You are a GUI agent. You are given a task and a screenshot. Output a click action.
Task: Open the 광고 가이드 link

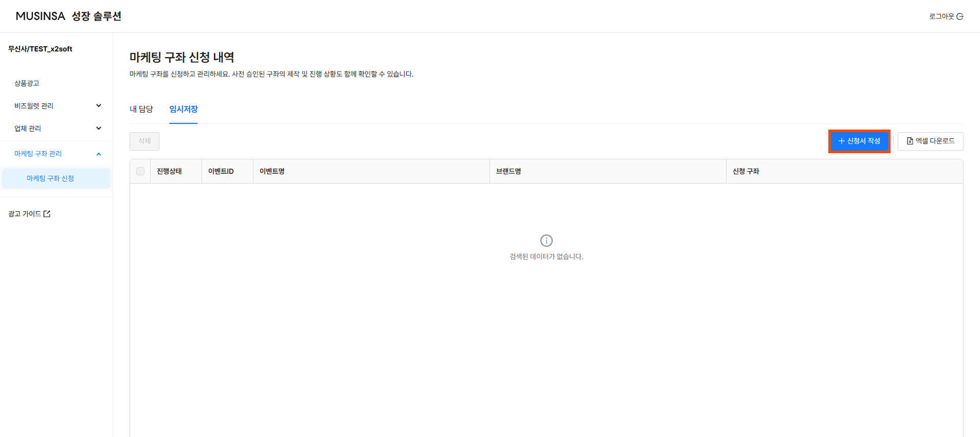click(x=25, y=214)
